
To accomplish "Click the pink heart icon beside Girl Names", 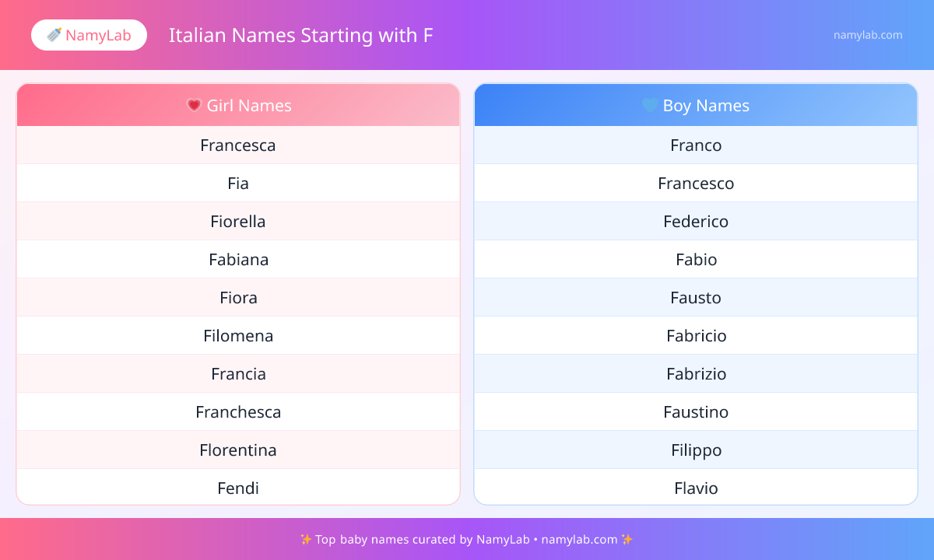I will 194,105.
